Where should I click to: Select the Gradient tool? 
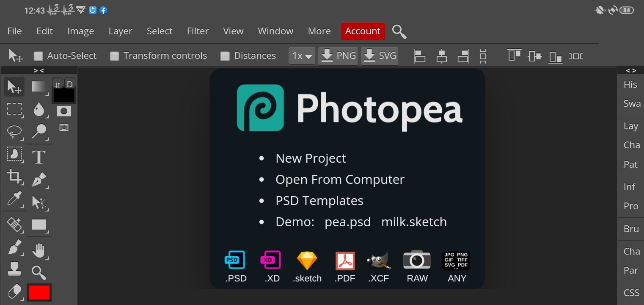pyautogui.click(x=39, y=86)
